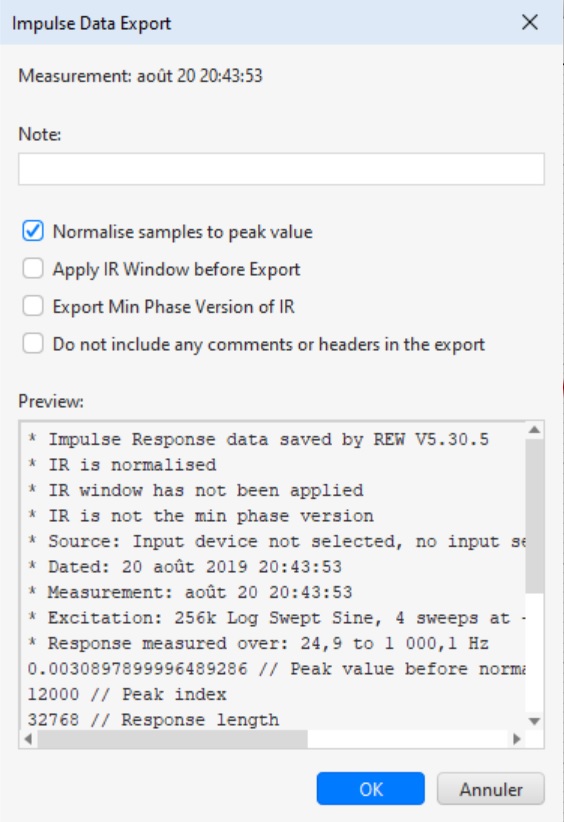The image size is (564, 822).
Task: Click the preview scroll-up arrow
Action: click(535, 430)
